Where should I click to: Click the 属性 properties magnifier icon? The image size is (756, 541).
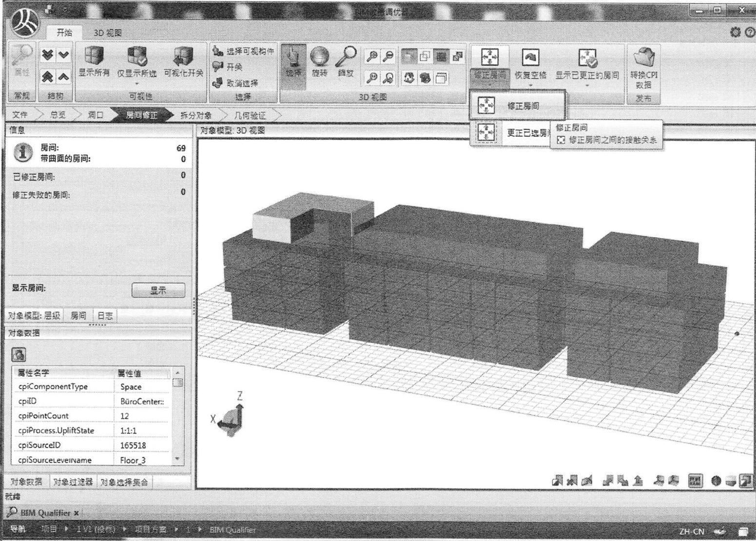tap(22, 55)
